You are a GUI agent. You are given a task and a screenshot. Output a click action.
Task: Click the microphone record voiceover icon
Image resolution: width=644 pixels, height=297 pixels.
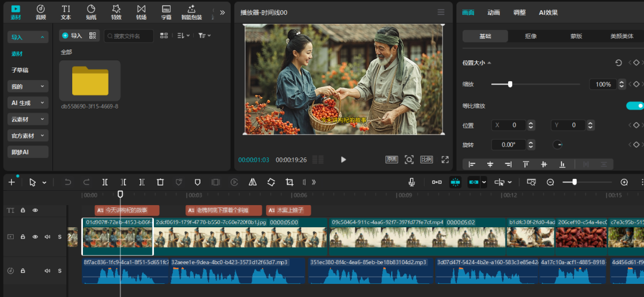pos(411,182)
